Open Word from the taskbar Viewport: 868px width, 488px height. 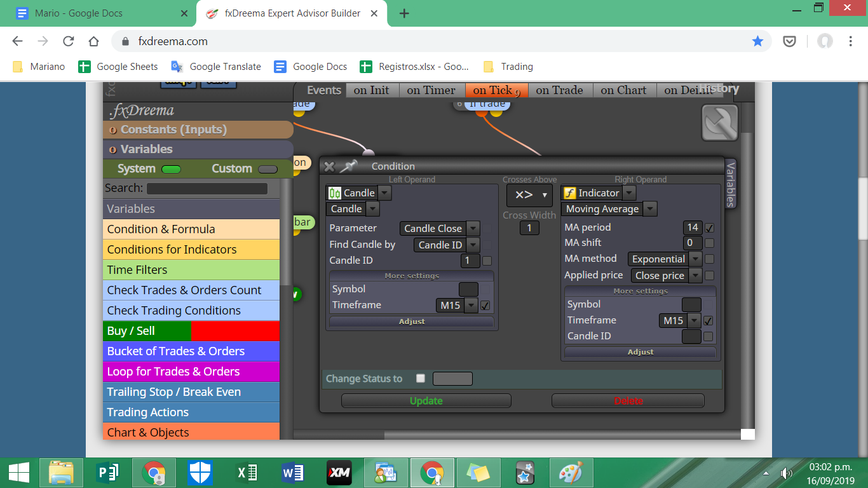coord(293,473)
